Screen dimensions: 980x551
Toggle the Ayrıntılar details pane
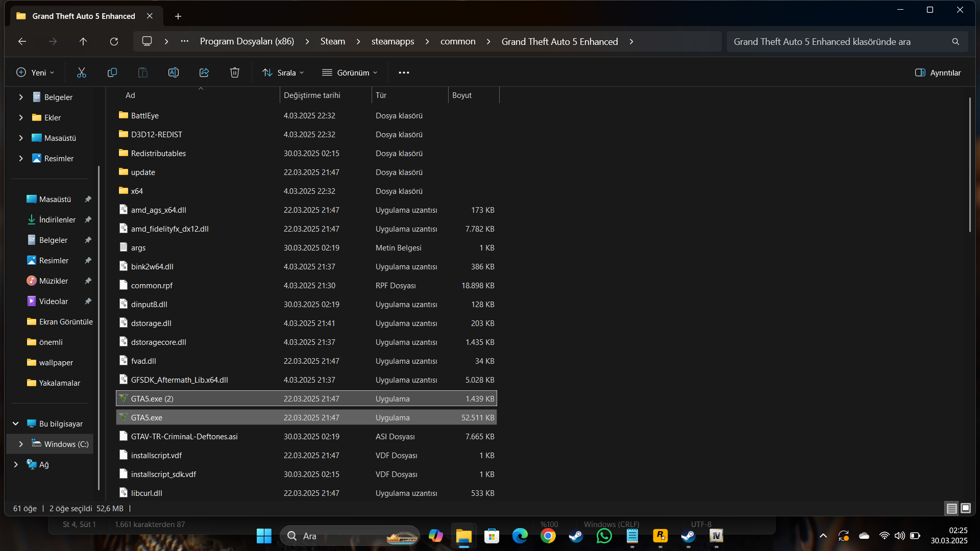pos(938,72)
